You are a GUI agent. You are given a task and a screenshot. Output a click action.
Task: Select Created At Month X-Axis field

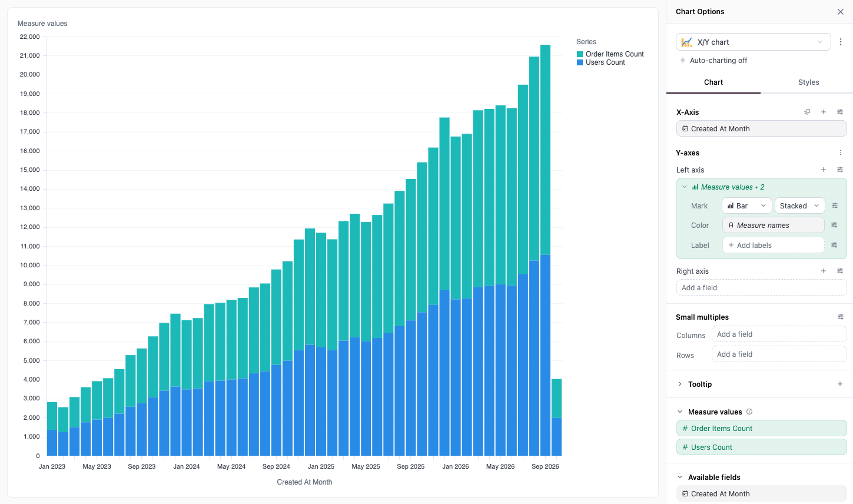(x=761, y=128)
